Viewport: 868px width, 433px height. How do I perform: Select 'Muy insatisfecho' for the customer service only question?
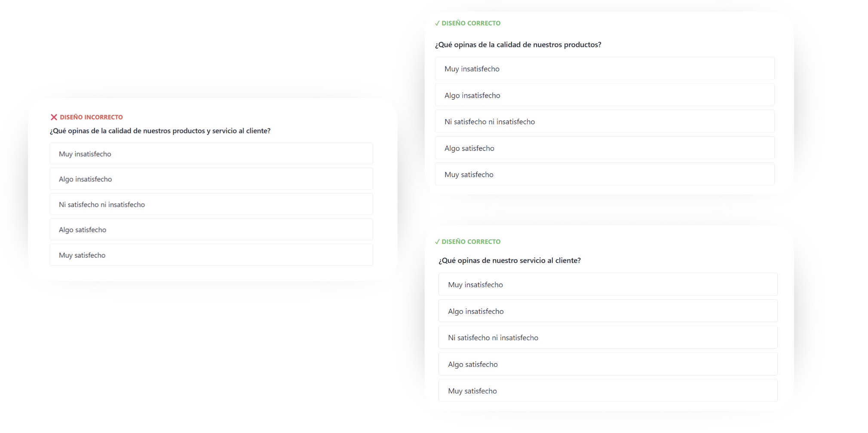608,285
